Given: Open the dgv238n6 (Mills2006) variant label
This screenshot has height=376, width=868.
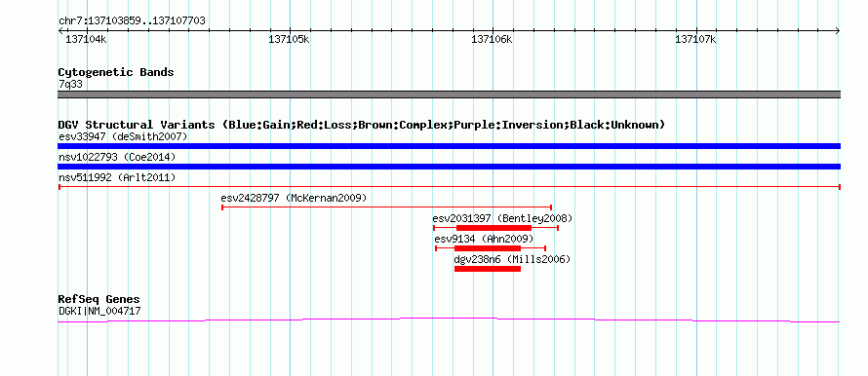Looking at the screenshot, I should tap(512, 259).
